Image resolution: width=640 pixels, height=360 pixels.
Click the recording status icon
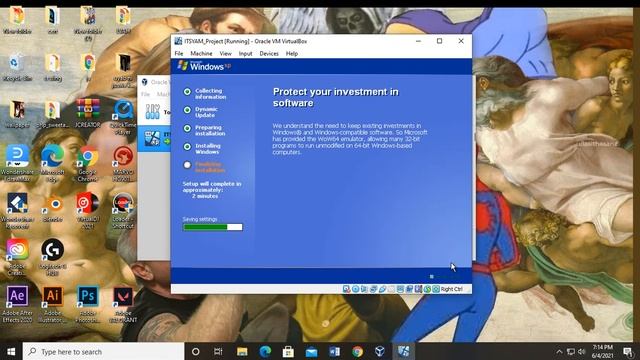pos(409,289)
